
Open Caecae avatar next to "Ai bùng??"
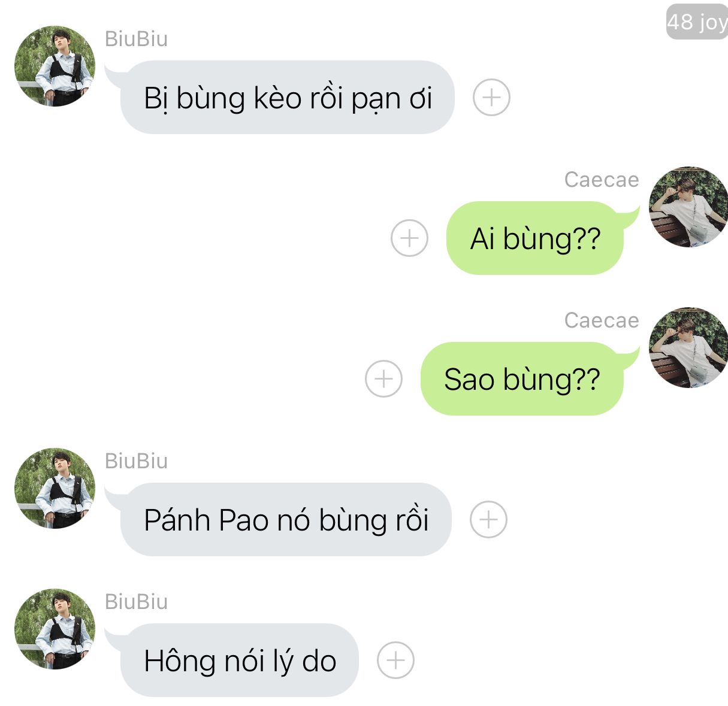(688, 207)
